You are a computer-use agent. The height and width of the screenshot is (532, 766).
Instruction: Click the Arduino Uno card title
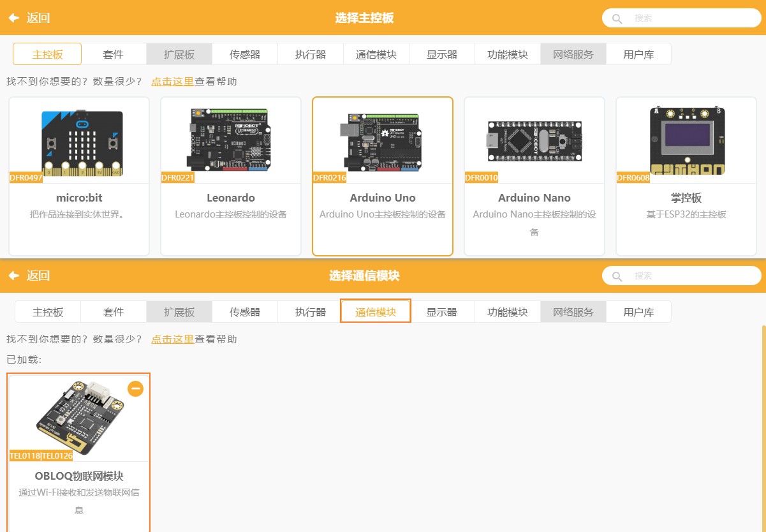pos(383,198)
